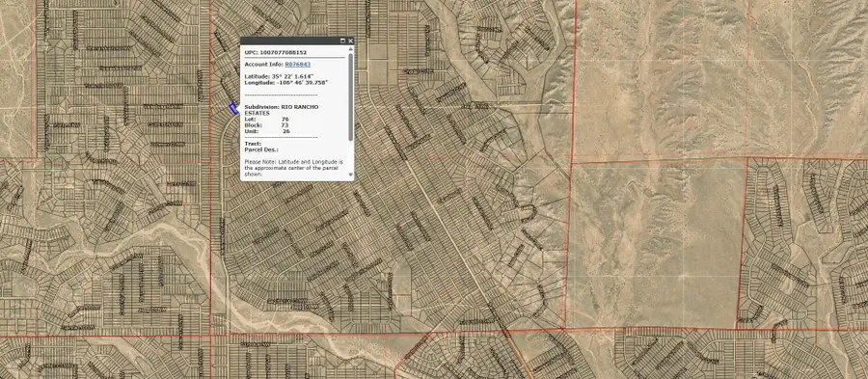Screen dimensions: 868x379
Task: Click the Subdivision: RIO RANCHO text
Action: (282, 107)
